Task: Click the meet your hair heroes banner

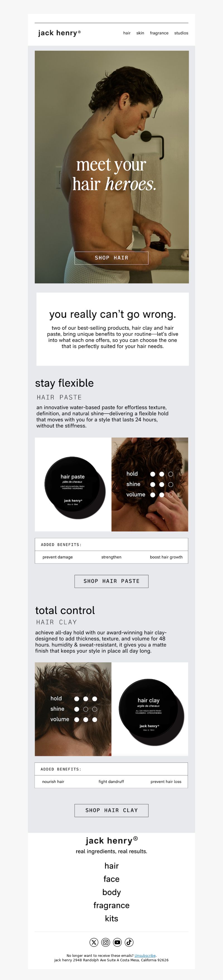Action: pos(112,167)
